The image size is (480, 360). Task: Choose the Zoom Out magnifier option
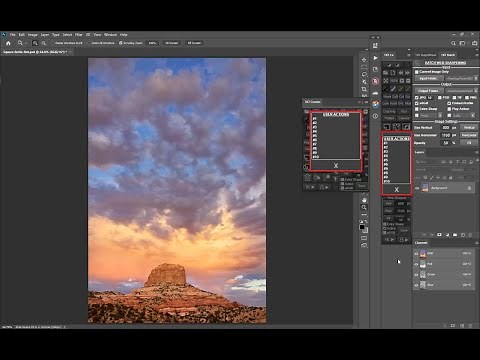pyautogui.click(x=44, y=43)
